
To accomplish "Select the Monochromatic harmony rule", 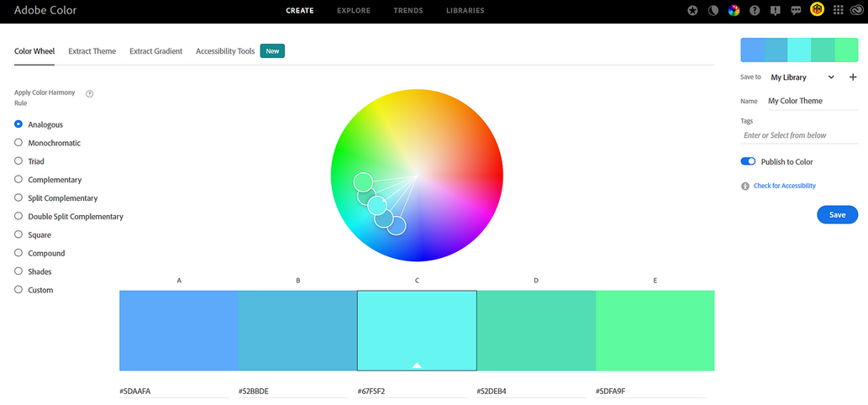I will pyautogui.click(x=18, y=143).
